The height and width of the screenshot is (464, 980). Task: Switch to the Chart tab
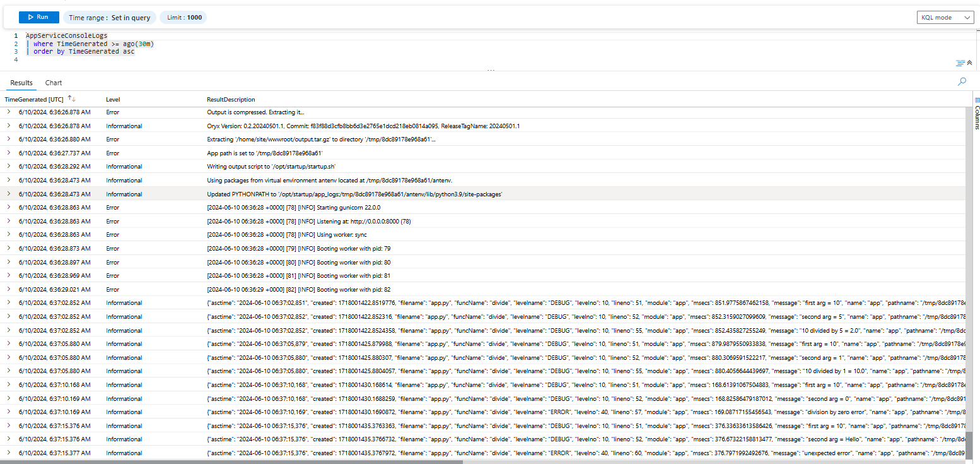click(54, 83)
